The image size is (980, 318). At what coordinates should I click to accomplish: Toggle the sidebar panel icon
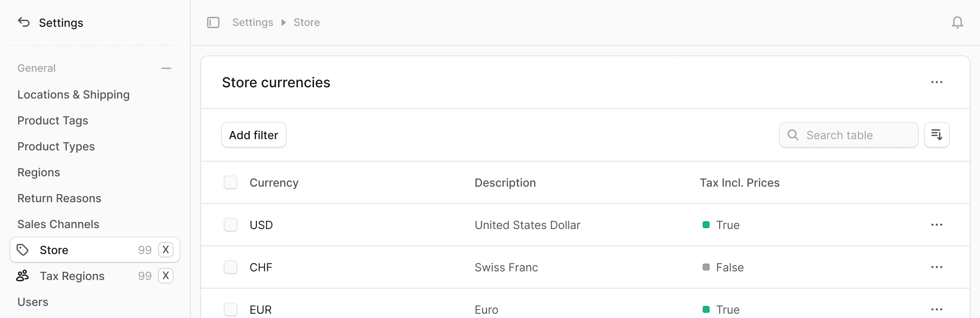click(x=213, y=22)
